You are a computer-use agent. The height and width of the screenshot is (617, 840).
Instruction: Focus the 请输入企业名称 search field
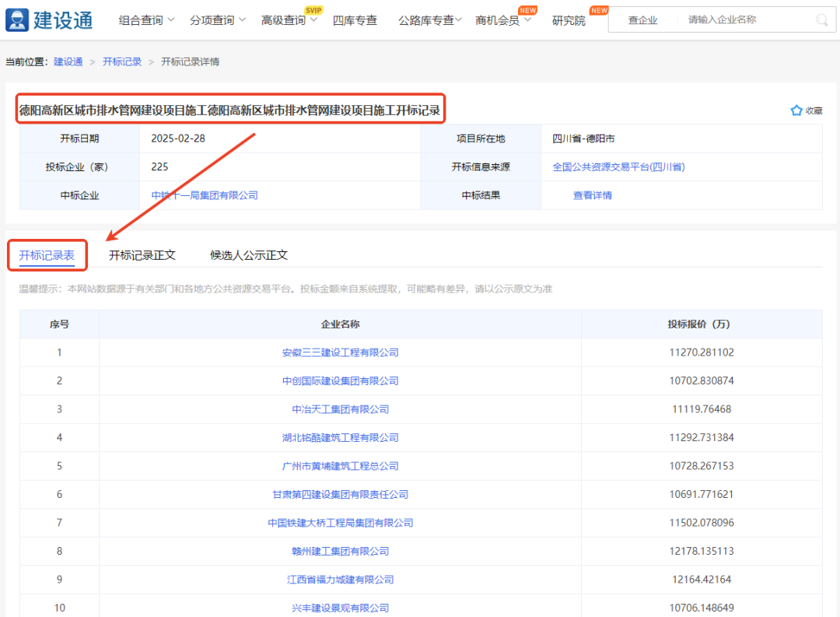(747, 19)
